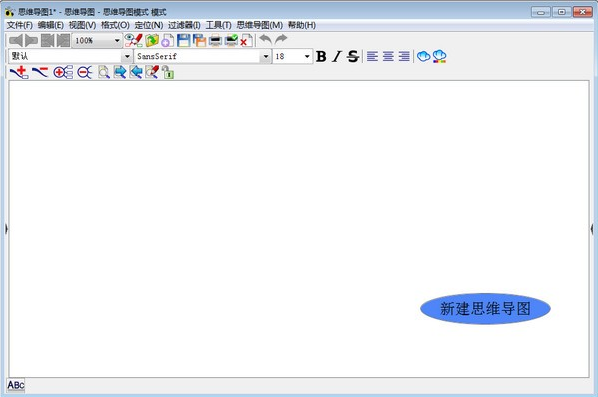Open the 100% zoom dropdown
The height and width of the screenshot is (397, 598).
pyautogui.click(x=116, y=40)
